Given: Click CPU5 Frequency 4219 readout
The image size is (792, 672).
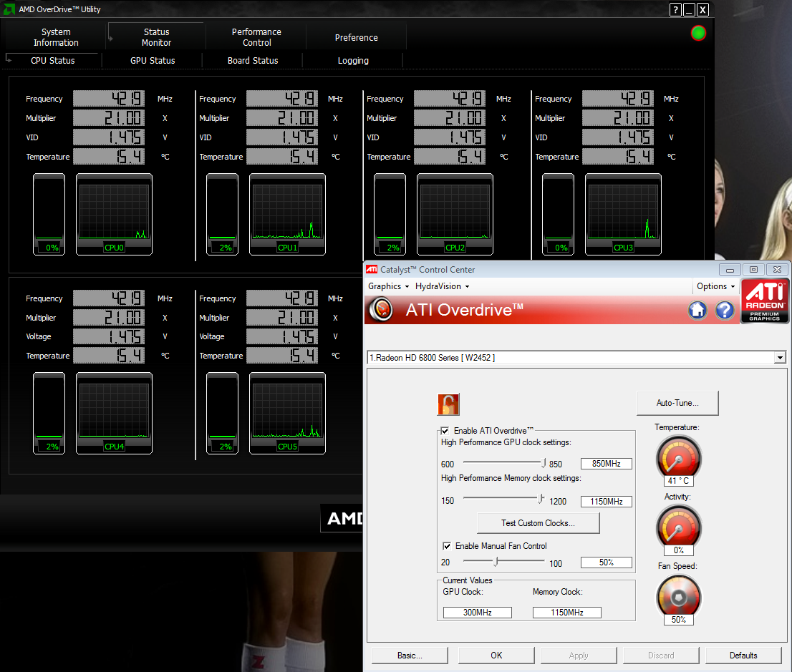Looking at the screenshot, I should click(282, 298).
